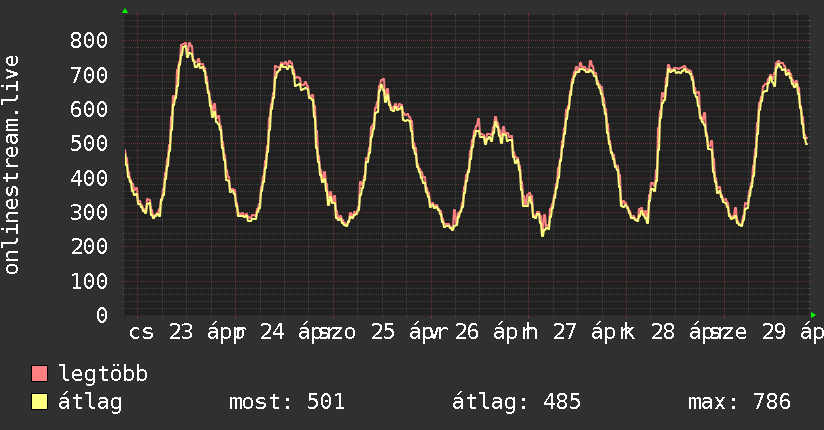Click the pink legtöbb legend color swatch
Screen dimensions: 824x430
pos(39,373)
